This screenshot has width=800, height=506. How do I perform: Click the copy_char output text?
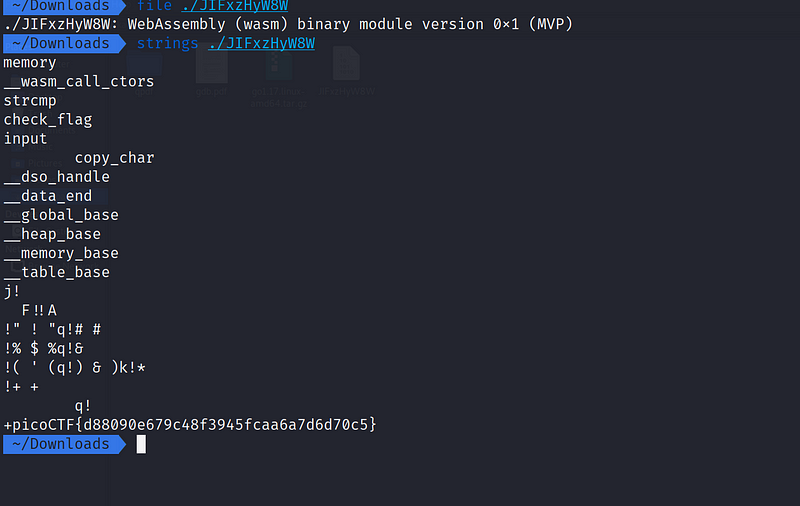point(114,158)
